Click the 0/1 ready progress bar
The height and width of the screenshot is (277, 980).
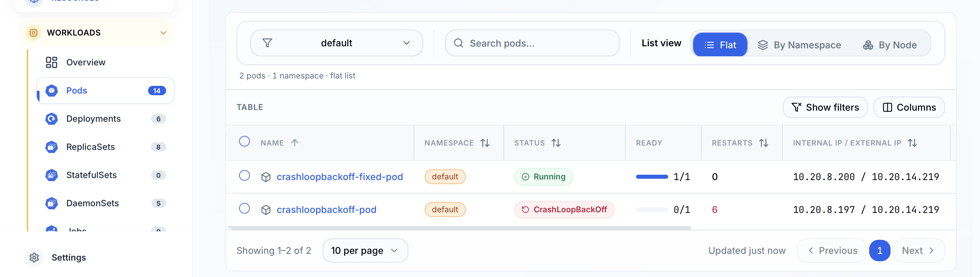tap(652, 210)
